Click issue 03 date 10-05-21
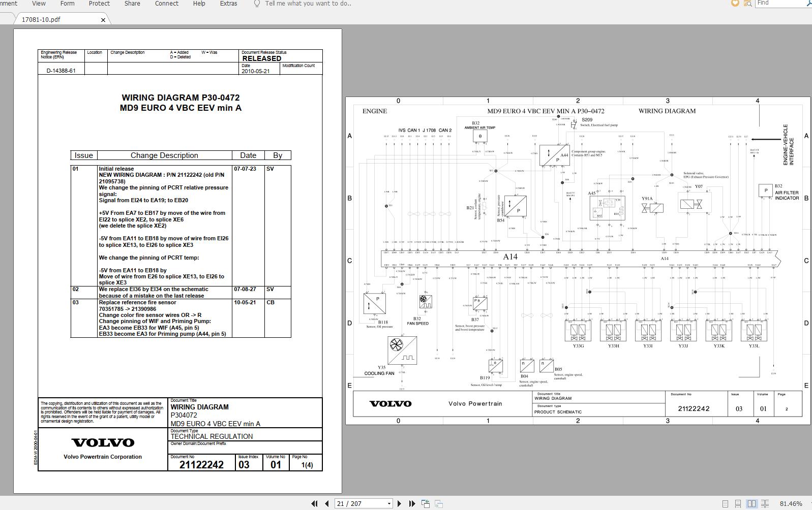 coord(245,302)
